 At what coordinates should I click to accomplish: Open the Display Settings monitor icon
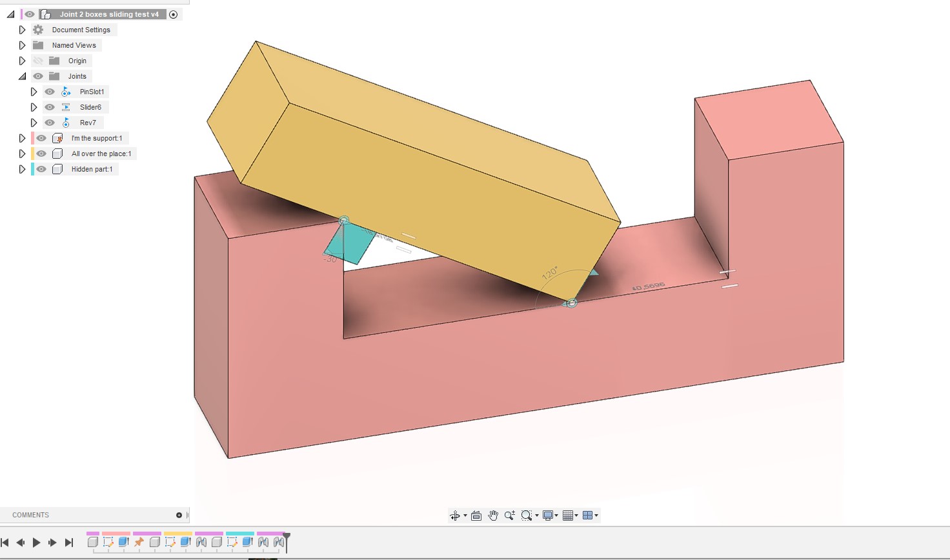pyautogui.click(x=547, y=515)
